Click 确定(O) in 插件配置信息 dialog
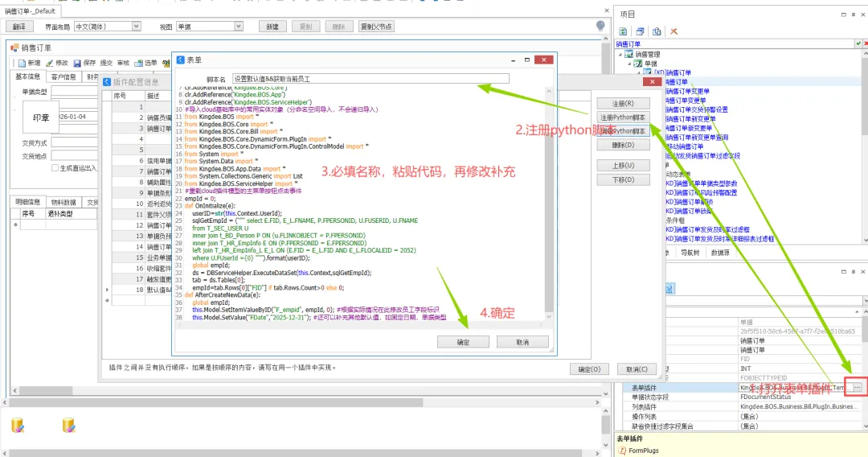 (589, 369)
